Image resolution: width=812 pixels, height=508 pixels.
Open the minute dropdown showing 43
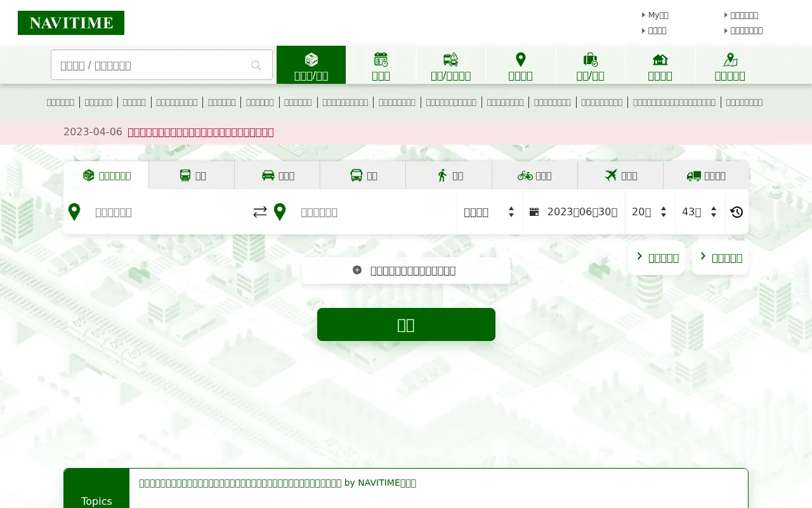coord(700,212)
